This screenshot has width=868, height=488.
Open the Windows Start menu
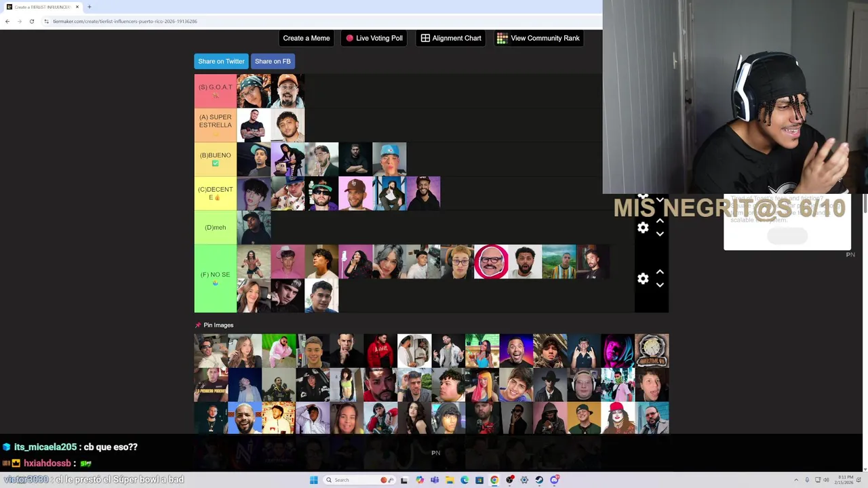click(314, 480)
